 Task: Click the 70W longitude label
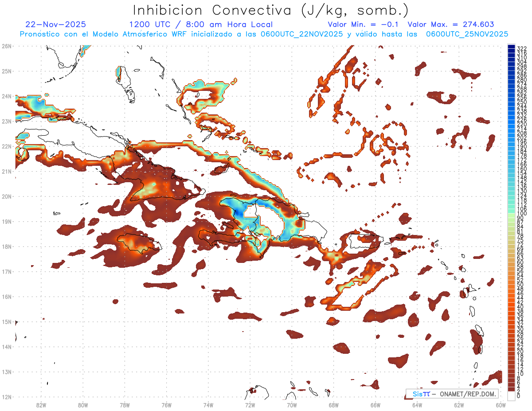pos(292,404)
